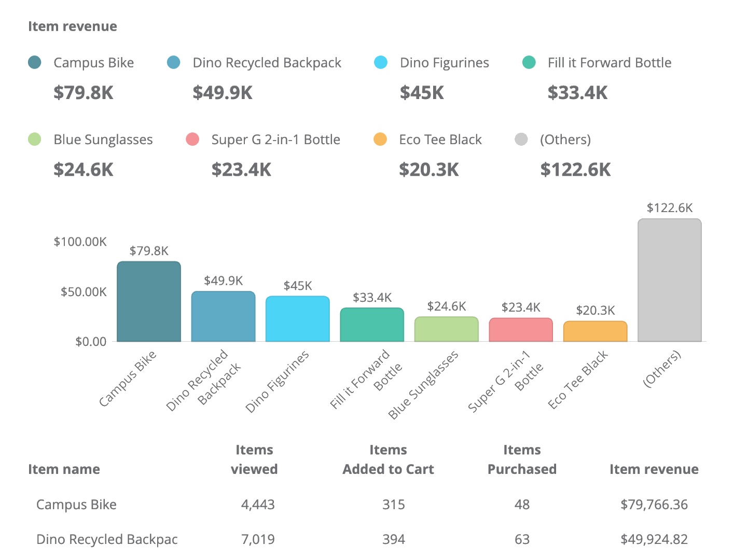Click the $45K legend value
Viewport: 747px width, 560px height.
pyautogui.click(x=422, y=93)
